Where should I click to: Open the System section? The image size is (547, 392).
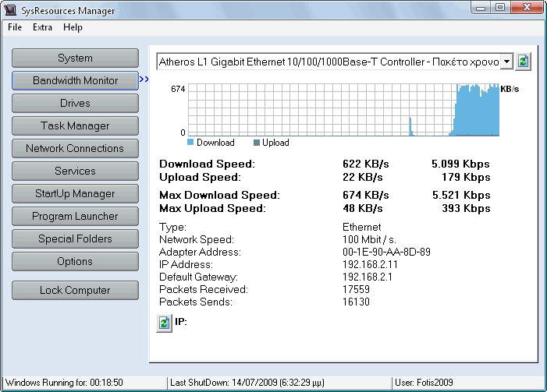click(x=75, y=58)
